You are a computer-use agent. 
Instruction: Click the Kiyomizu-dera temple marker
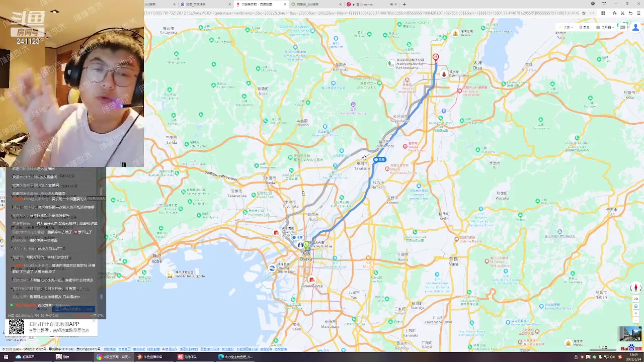coord(444,74)
